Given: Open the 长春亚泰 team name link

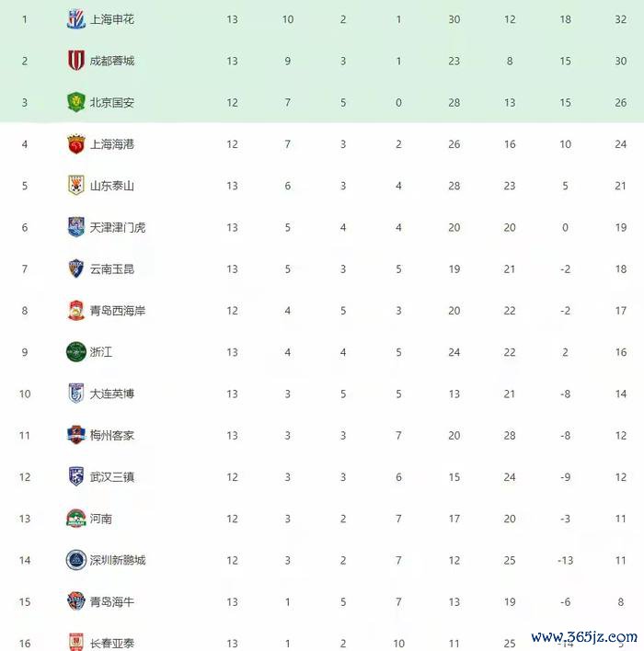Looking at the screenshot, I should 112,643.
